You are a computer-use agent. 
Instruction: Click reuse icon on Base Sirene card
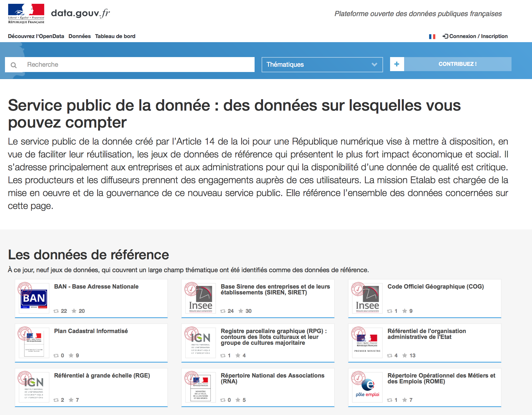click(223, 311)
